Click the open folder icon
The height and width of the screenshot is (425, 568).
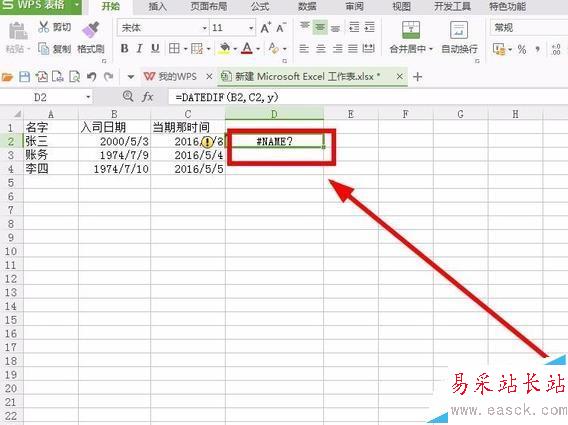pyautogui.click(x=7, y=77)
